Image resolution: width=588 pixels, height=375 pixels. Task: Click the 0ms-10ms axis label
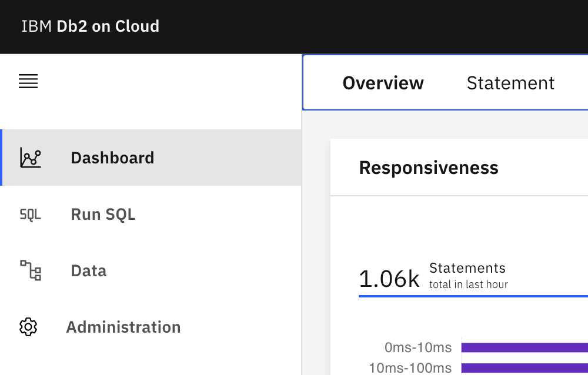[417, 347]
